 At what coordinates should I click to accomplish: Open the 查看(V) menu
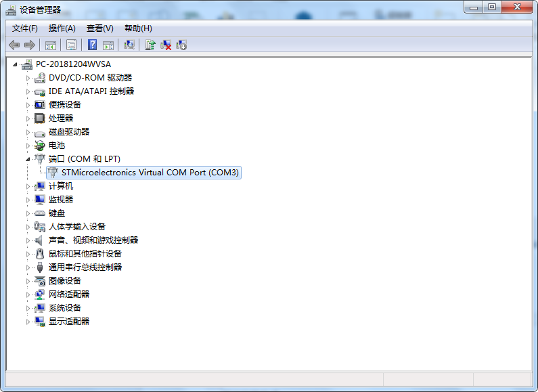tap(100, 28)
